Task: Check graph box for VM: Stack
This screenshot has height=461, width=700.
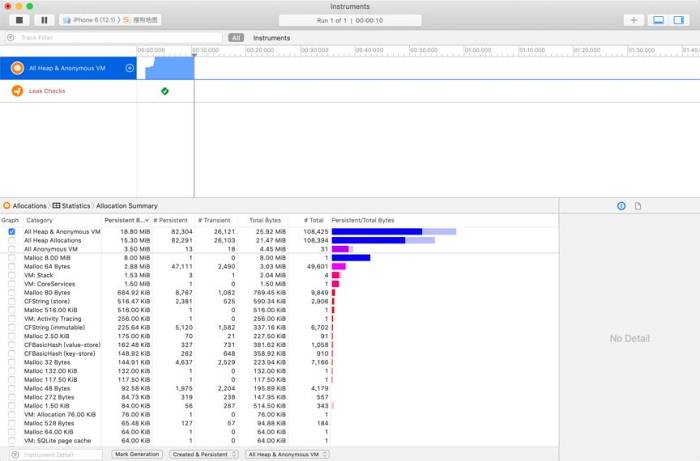Action: click(x=12, y=275)
